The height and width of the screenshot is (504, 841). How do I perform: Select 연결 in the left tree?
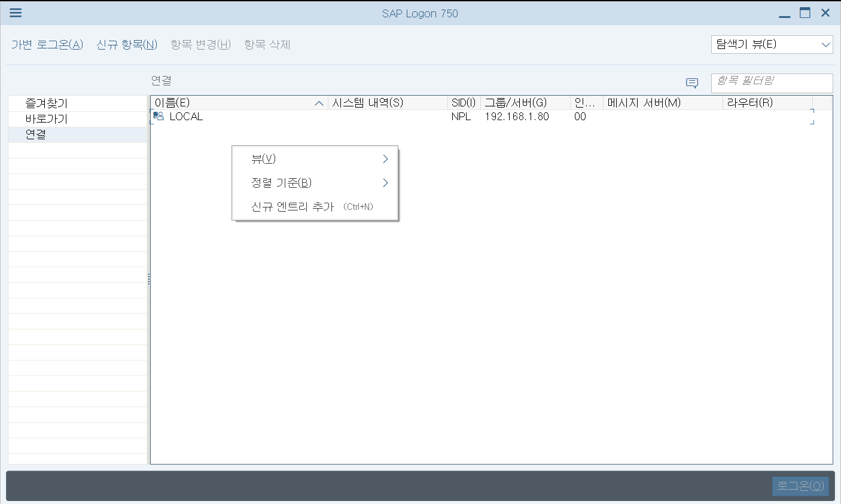coord(36,135)
